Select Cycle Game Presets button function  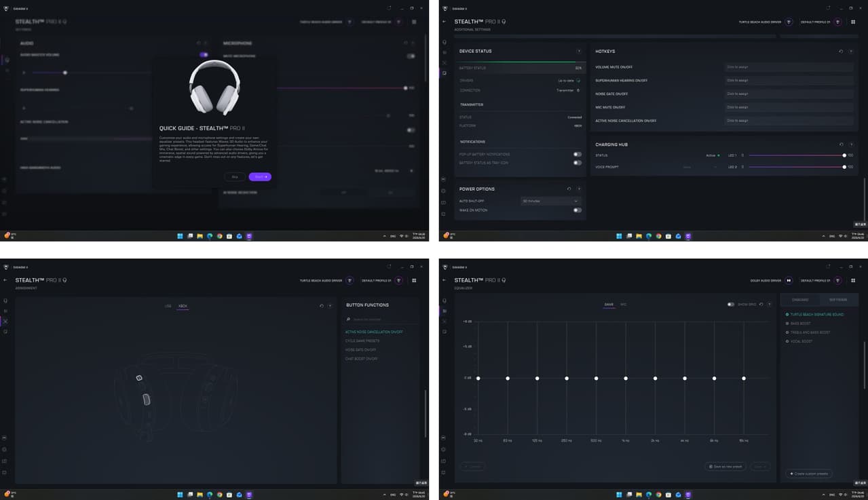[x=362, y=341]
